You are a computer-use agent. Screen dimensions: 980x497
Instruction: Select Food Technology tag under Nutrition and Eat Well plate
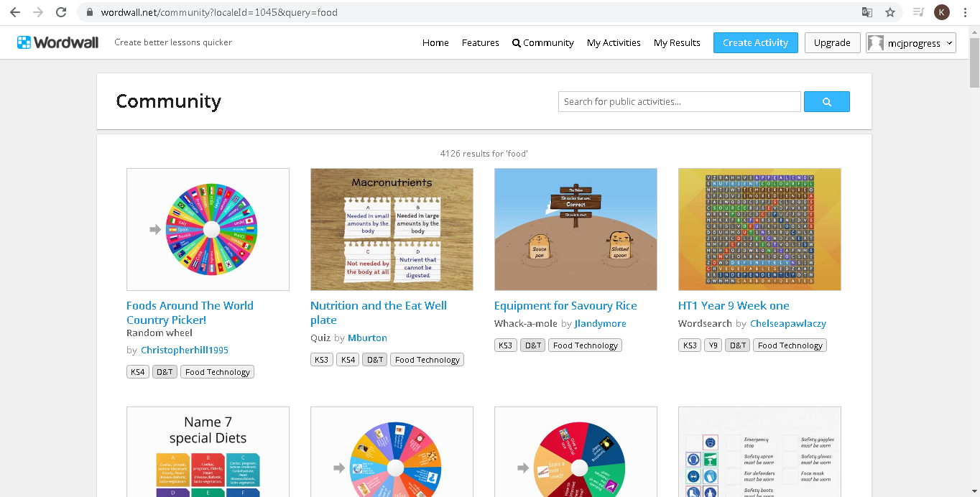pos(427,360)
